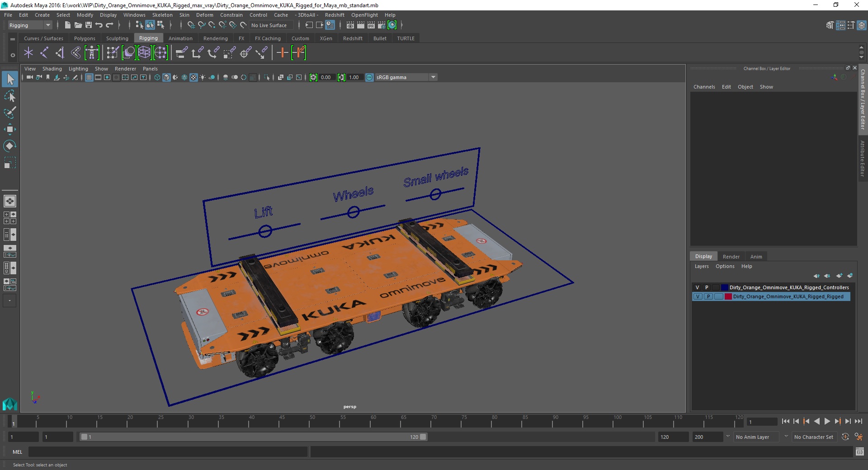Click blue color swatch of Controllers layer
This screenshot has height=470, width=868.
coord(725,287)
